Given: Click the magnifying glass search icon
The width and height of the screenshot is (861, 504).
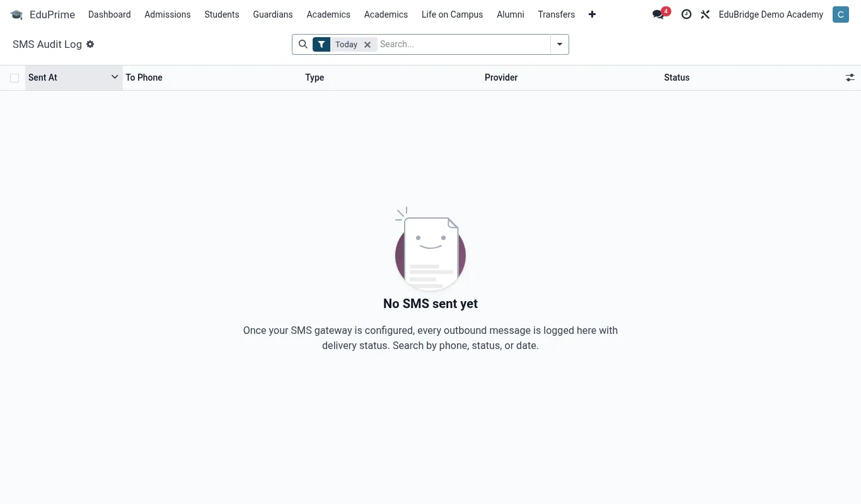Looking at the screenshot, I should (303, 44).
